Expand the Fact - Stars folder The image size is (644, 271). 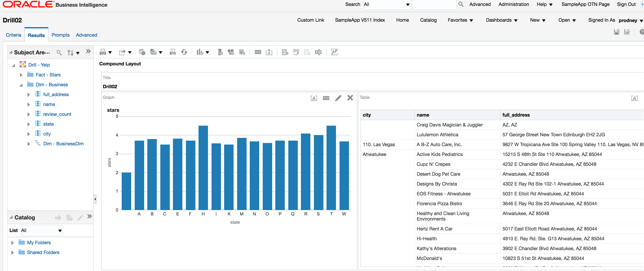(x=21, y=75)
